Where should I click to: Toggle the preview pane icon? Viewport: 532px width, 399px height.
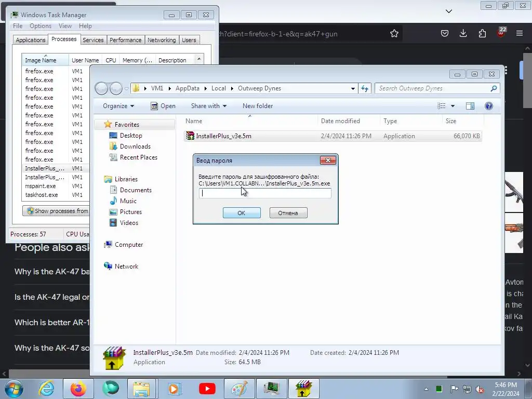[x=470, y=106]
